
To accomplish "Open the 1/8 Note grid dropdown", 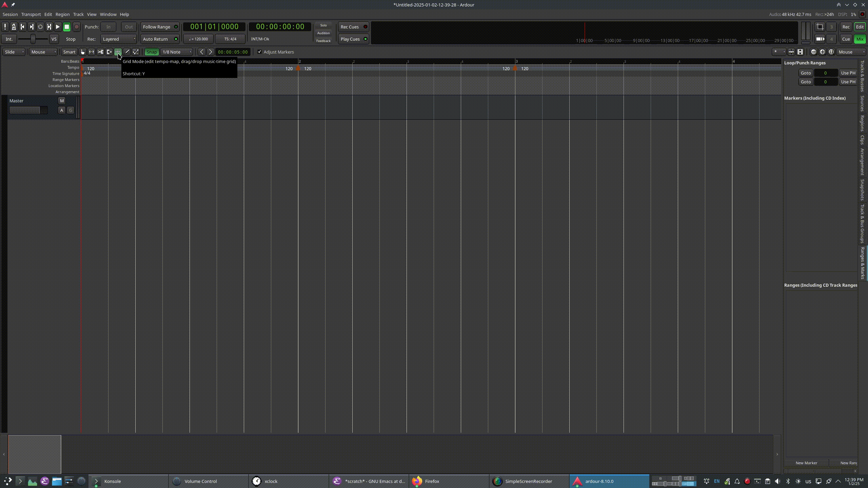I will (177, 52).
